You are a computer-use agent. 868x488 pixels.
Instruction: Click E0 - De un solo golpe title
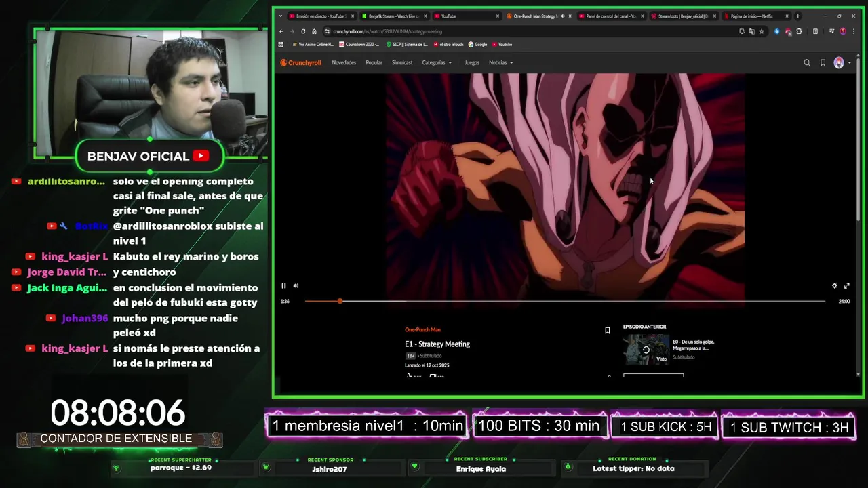click(x=693, y=345)
